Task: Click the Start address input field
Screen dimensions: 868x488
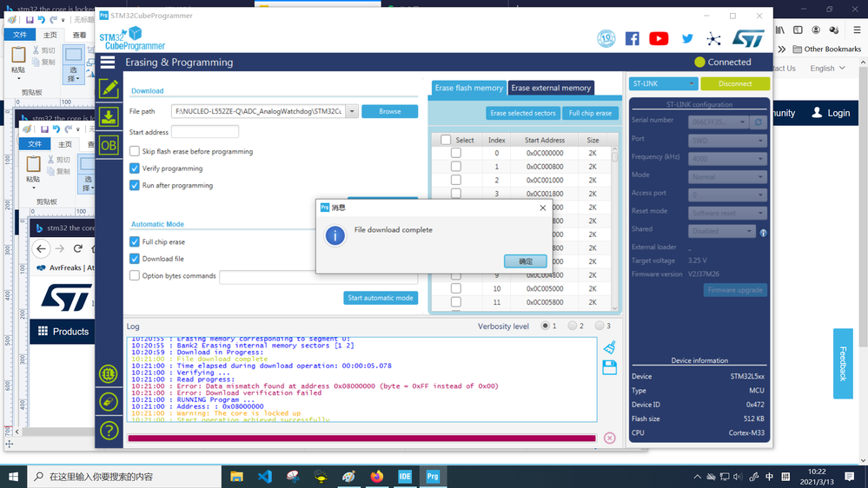Action: pos(205,132)
